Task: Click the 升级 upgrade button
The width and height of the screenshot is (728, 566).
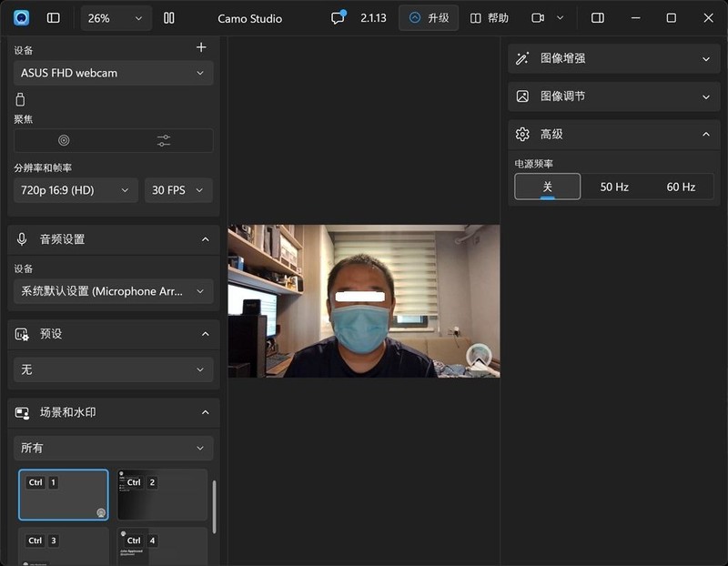Action: tap(429, 18)
